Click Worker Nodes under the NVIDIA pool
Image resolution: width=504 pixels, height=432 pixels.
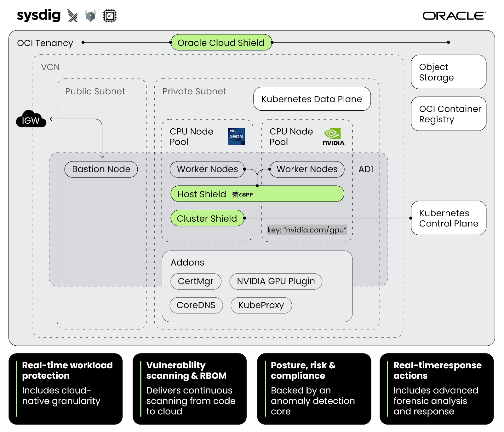[307, 169]
